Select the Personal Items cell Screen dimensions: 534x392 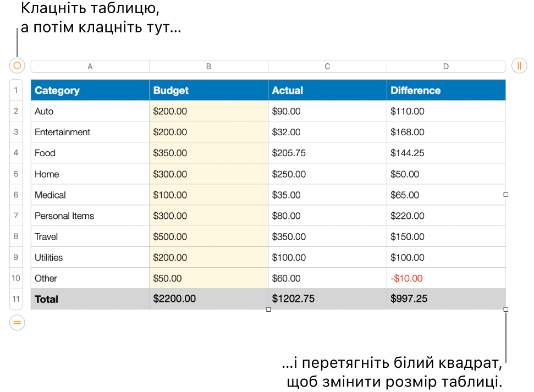click(x=90, y=215)
